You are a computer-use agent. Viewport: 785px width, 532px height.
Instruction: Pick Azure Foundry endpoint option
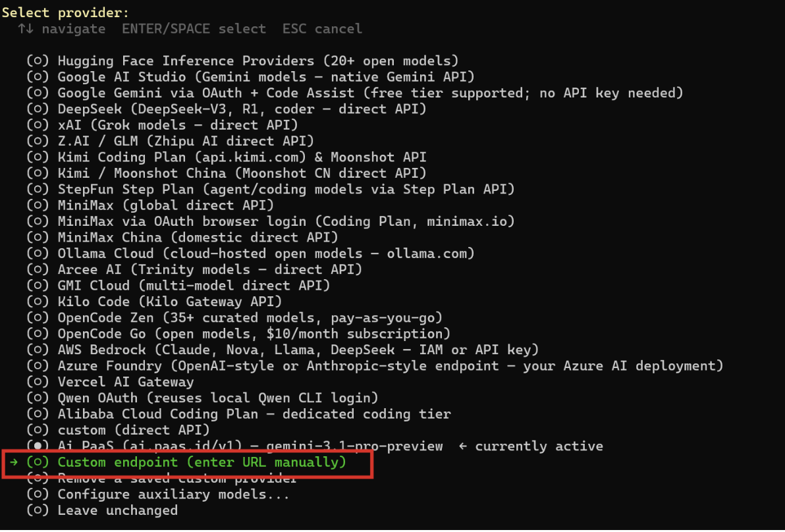point(375,366)
